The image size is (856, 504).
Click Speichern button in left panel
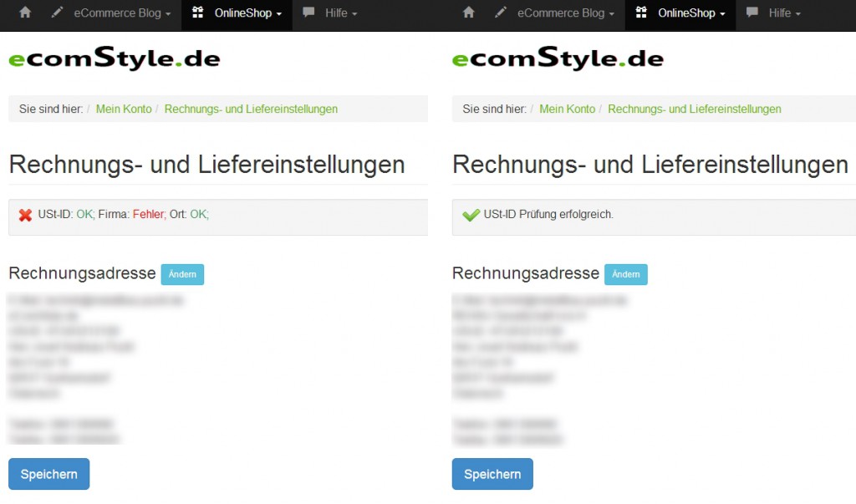click(49, 474)
